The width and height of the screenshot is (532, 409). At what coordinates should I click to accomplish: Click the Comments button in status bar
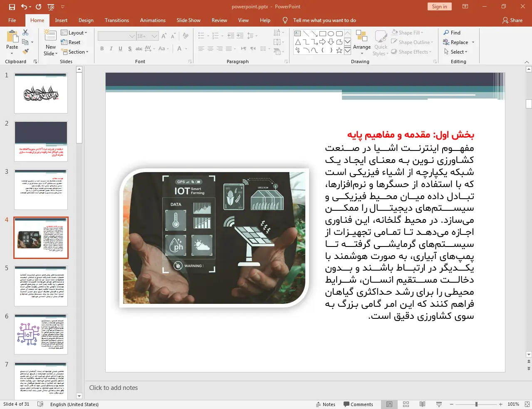[358, 404]
